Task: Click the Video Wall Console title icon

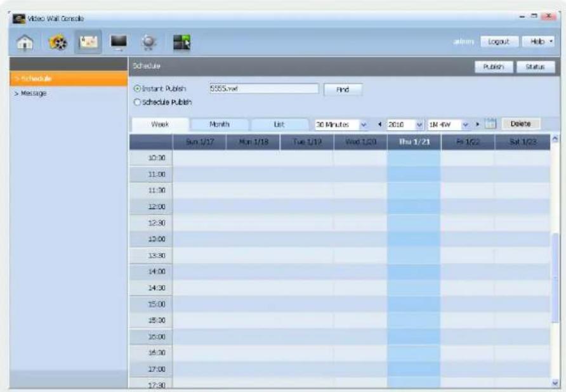Action: point(19,18)
